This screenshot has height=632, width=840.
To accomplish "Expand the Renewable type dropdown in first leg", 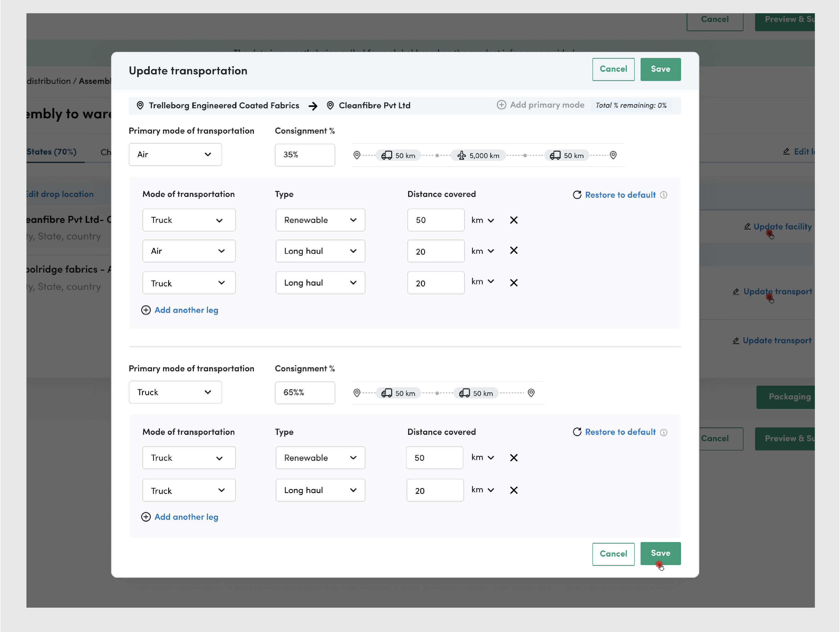I will 320,220.
